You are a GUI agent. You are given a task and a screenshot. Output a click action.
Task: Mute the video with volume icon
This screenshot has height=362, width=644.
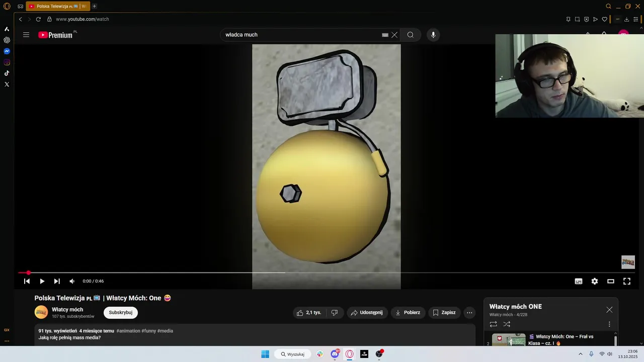(x=72, y=281)
